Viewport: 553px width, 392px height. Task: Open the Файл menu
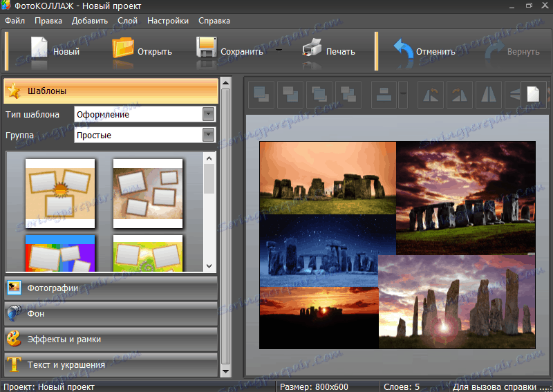pyautogui.click(x=15, y=21)
